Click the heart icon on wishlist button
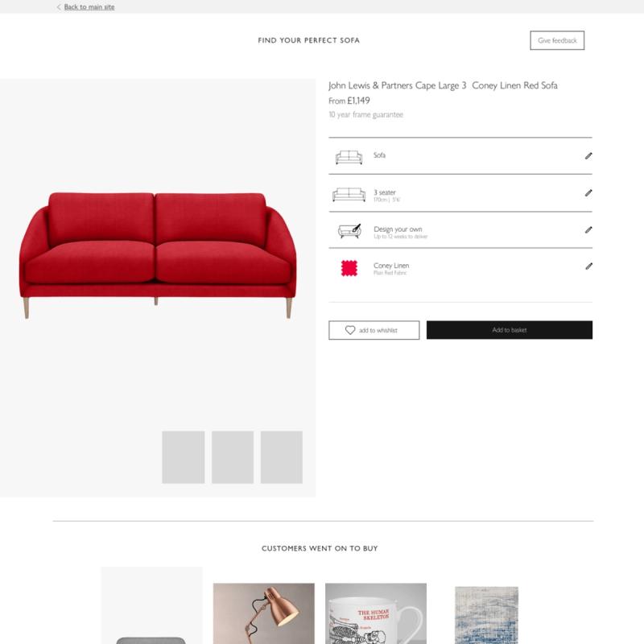The width and height of the screenshot is (644, 644). coord(350,330)
